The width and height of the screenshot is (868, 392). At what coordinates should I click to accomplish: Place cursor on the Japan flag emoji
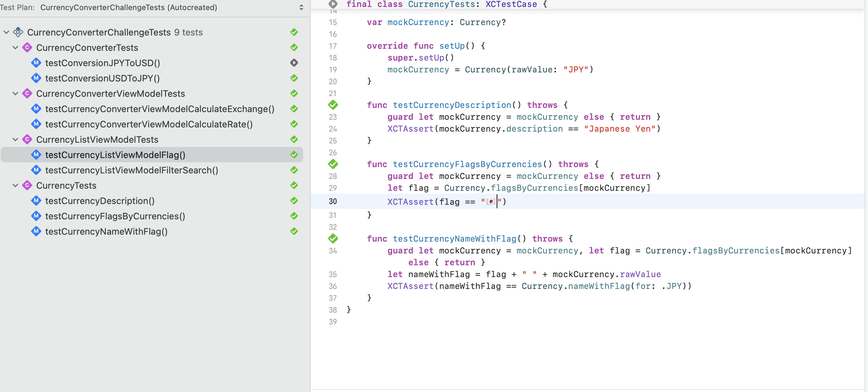pyautogui.click(x=491, y=202)
